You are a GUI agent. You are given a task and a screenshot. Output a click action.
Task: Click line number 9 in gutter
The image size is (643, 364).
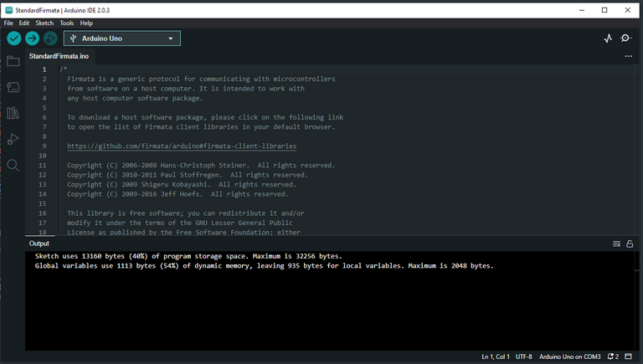point(44,146)
